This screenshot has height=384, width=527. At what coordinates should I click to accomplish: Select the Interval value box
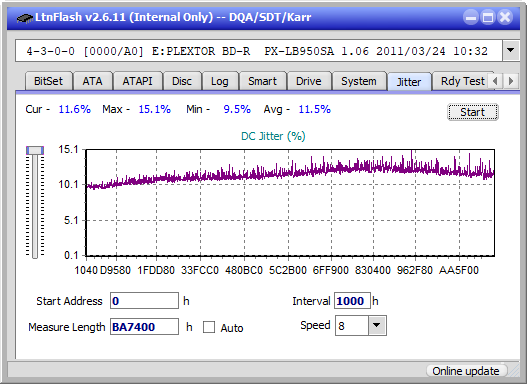tap(352, 301)
